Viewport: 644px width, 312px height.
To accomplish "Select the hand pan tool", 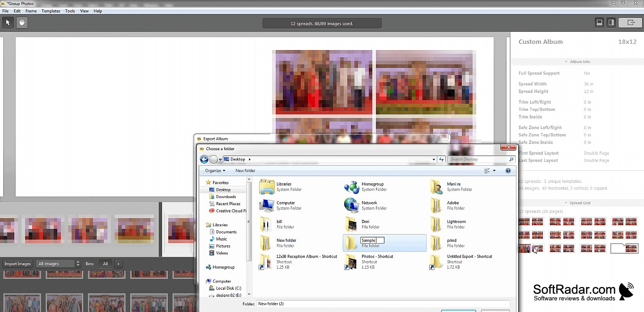I will point(21,22).
